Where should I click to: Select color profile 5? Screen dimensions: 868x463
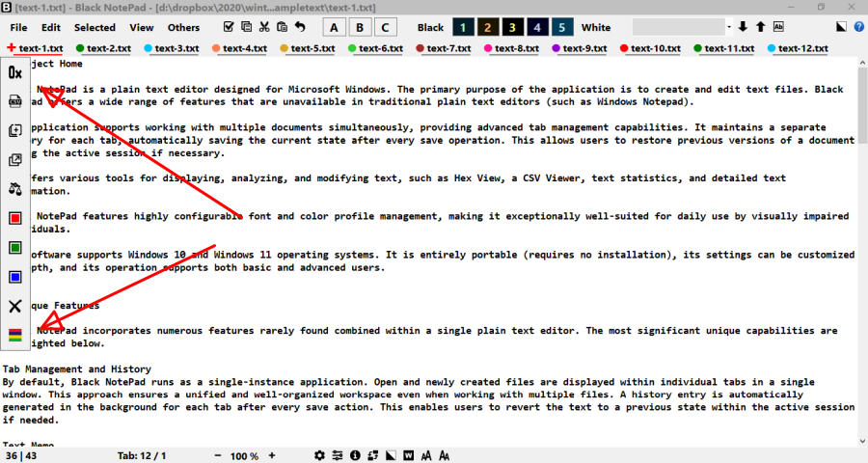(x=562, y=27)
